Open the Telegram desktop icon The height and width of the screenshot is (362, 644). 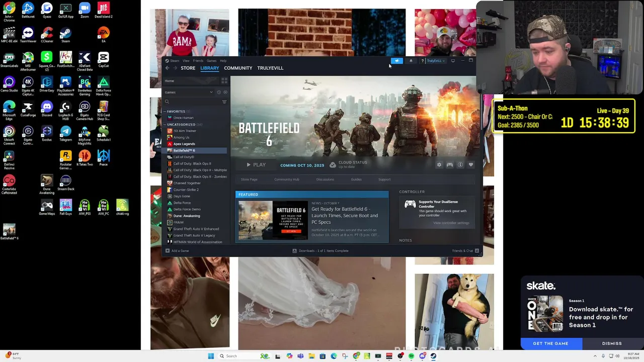(65, 133)
